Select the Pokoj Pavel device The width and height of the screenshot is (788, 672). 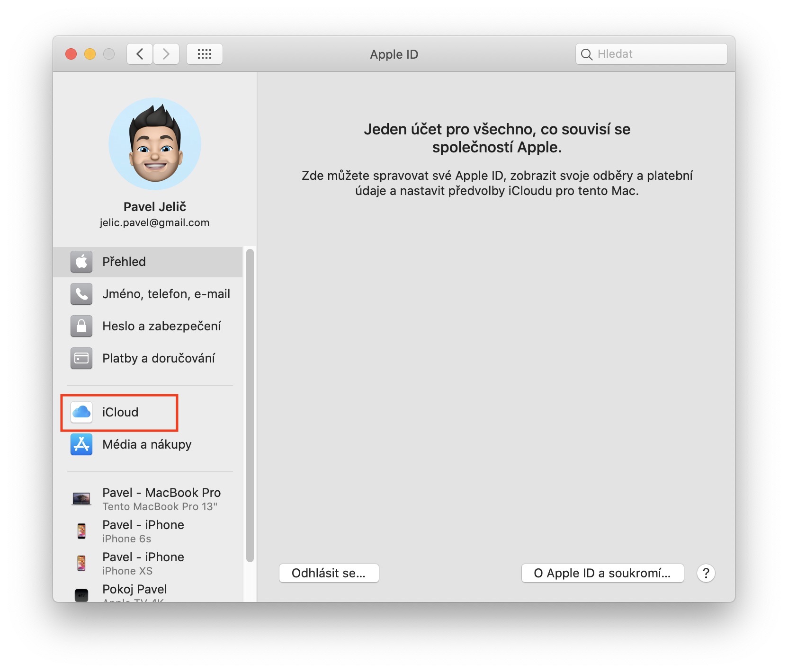148,592
